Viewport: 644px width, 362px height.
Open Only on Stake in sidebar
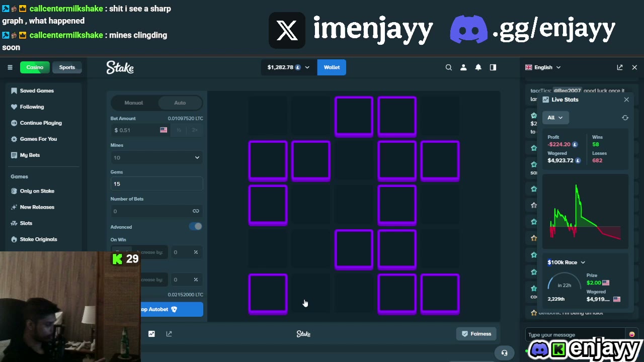pyautogui.click(x=37, y=191)
